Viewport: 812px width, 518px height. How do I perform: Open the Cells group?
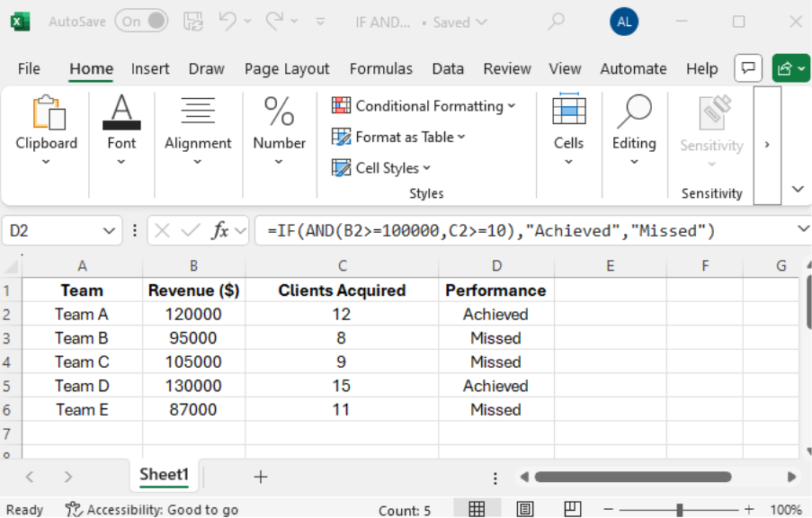click(568, 130)
